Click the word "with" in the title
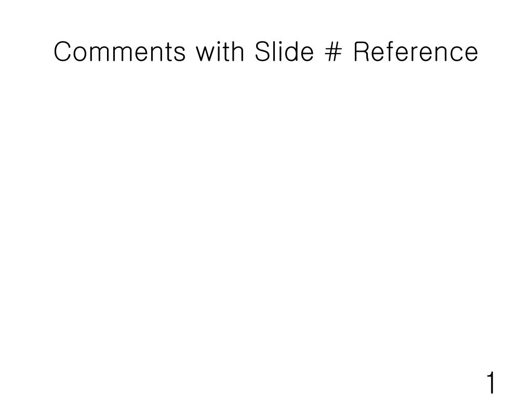This screenshot has width=532, height=399. [220, 51]
